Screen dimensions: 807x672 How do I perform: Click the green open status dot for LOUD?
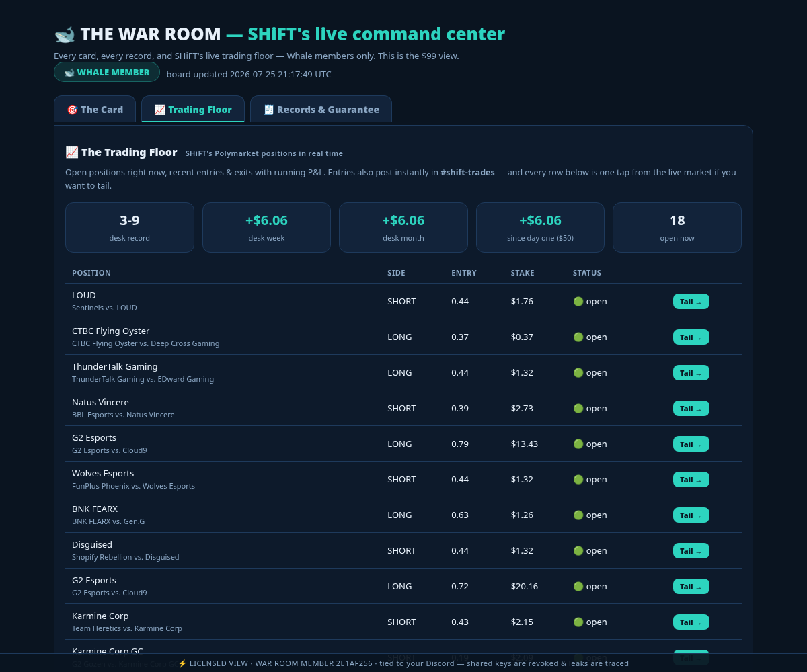coord(578,301)
